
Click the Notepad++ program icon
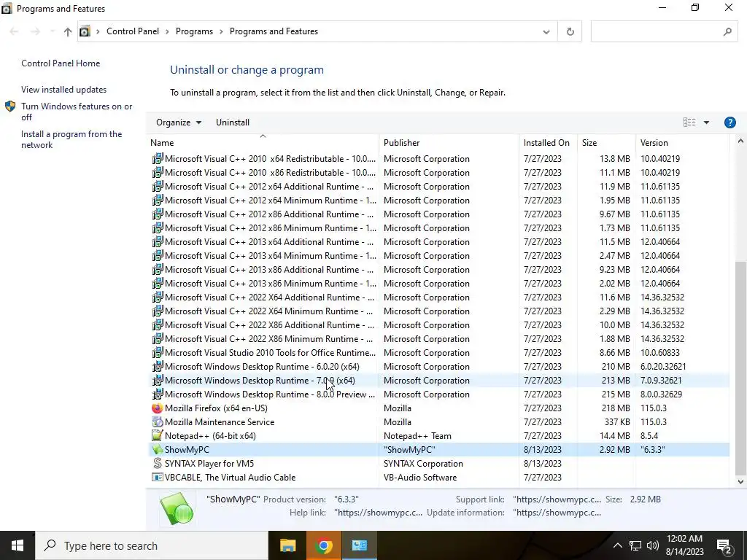[x=158, y=436]
